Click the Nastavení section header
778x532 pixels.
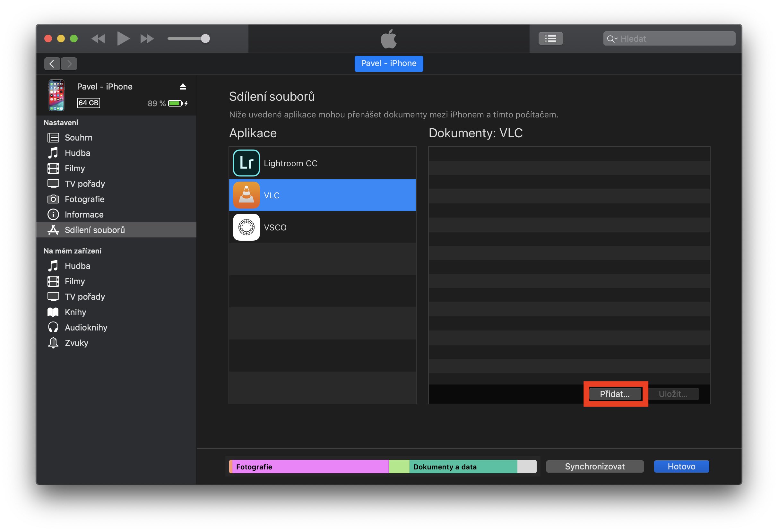click(x=61, y=123)
